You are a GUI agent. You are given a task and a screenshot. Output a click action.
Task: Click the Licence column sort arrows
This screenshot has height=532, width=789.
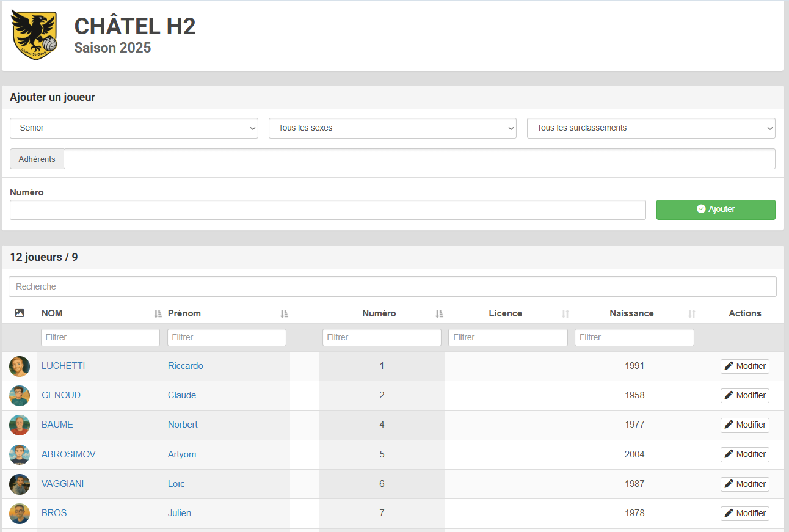565,313
